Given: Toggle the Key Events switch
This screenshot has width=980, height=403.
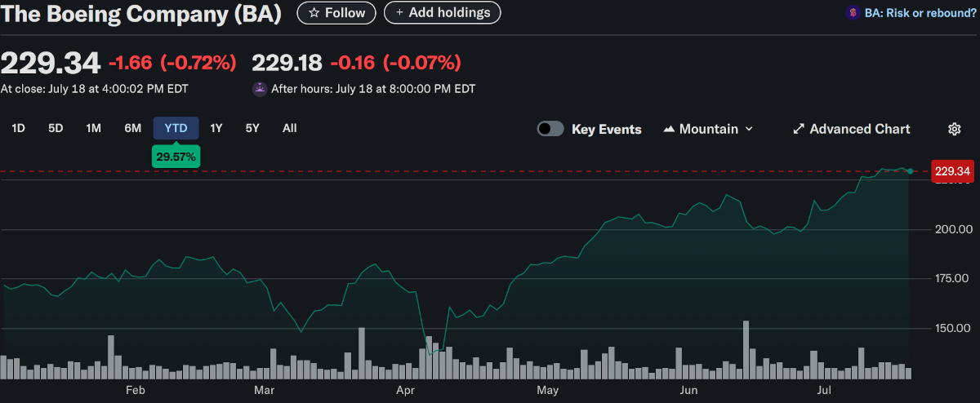Looking at the screenshot, I should (x=550, y=129).
